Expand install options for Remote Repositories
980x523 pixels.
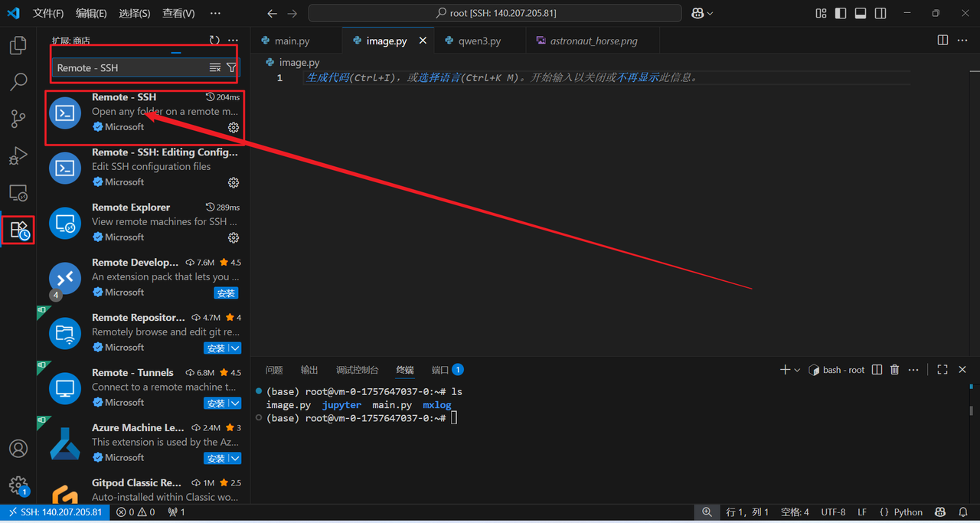[x=235, y=348]
